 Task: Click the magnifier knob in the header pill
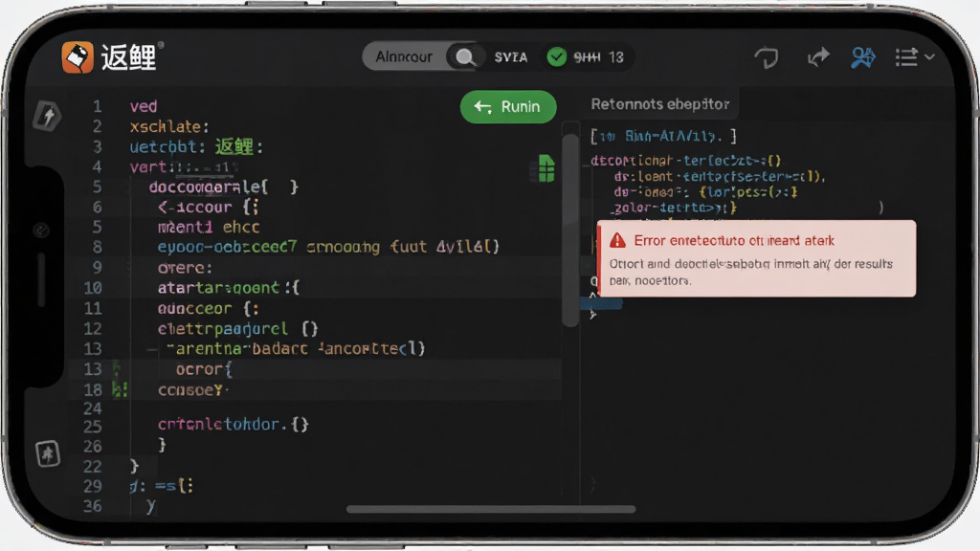(464, 56)
